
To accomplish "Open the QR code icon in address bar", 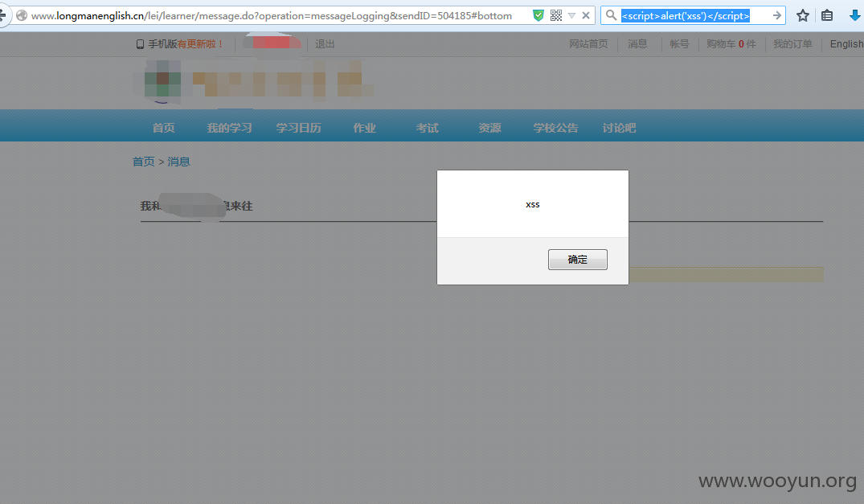I will [x=556, y=15].
